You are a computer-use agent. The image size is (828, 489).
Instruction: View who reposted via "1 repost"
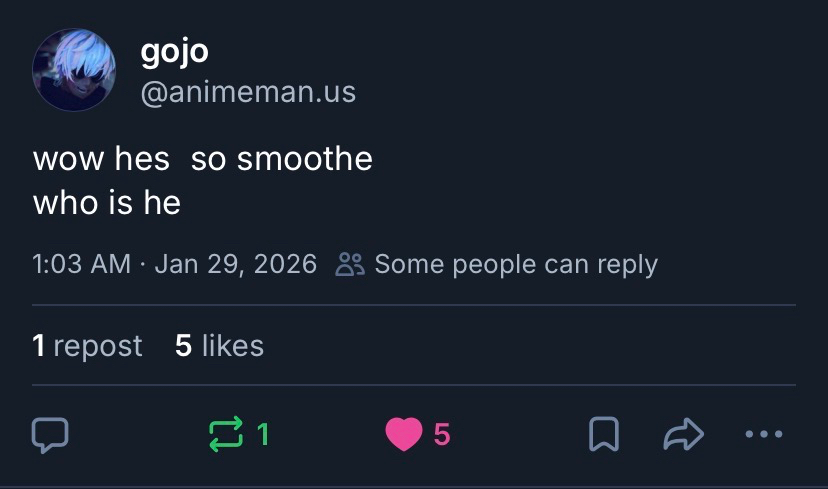coord(87,346)
